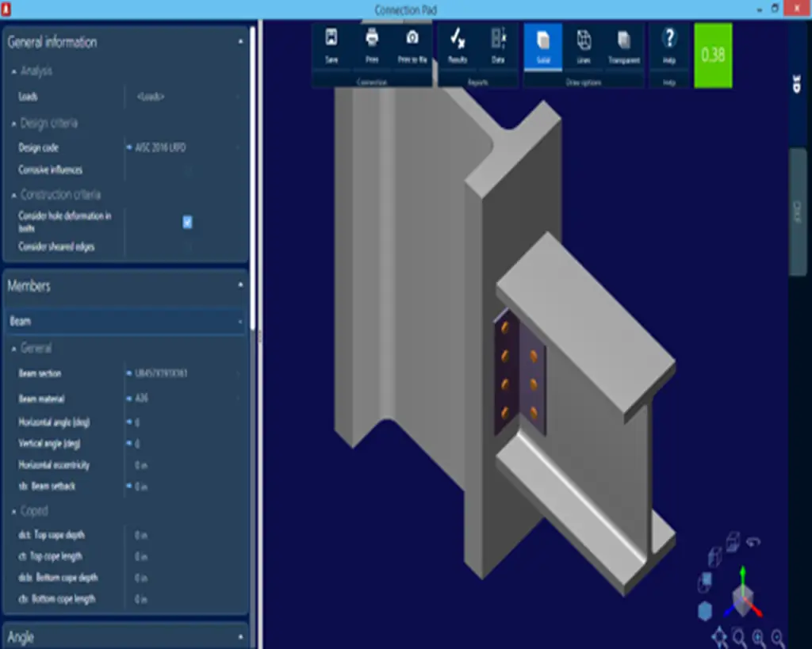The image size is (812, 649).
Task: Click the green 0.38 utilization indicator
Action: click(x=712, y=55)
